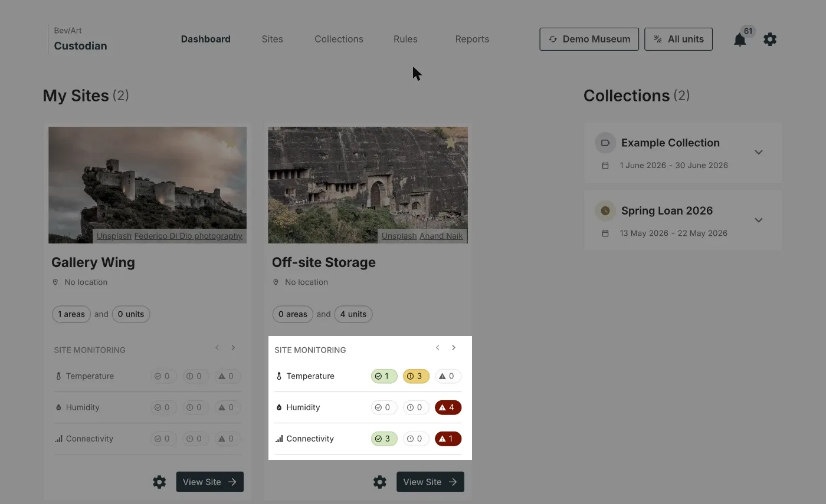Image resolution: width=826 pixels, height=504 pixels.
Task: Open the All units filter dropdown
Action: click(678, 39)
